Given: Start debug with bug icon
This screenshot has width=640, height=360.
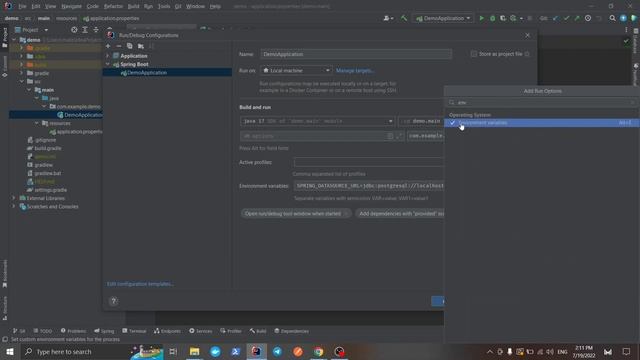Looking at the screenshot, I should tap(492, 18).
